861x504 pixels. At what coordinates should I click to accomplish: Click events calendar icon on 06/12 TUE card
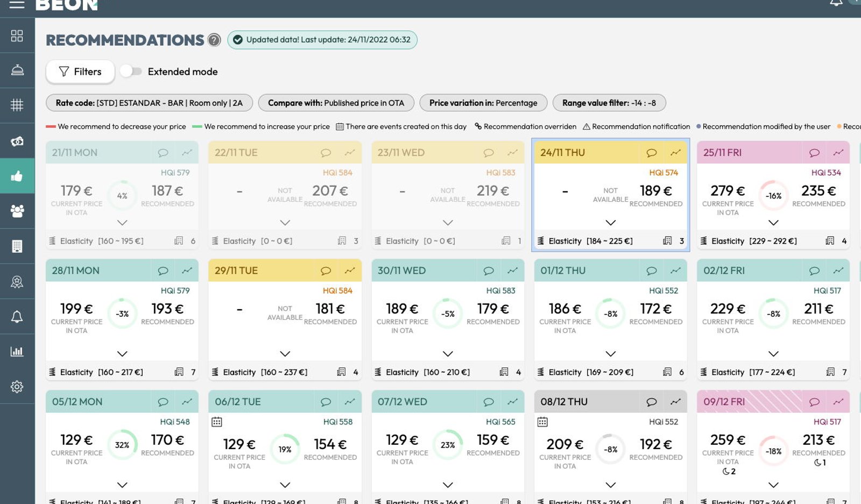click(x=217, y=422)
